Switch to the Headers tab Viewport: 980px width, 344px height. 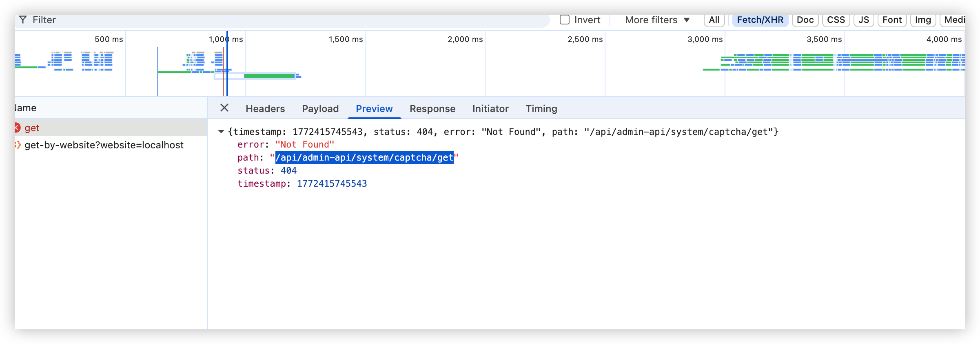(x=265, y=109)
